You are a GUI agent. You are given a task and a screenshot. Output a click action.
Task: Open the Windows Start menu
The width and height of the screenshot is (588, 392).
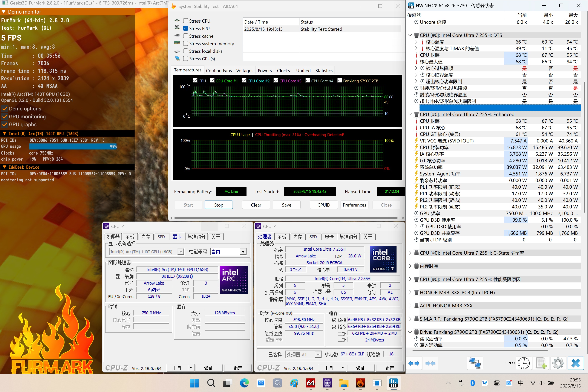(194, 383)
